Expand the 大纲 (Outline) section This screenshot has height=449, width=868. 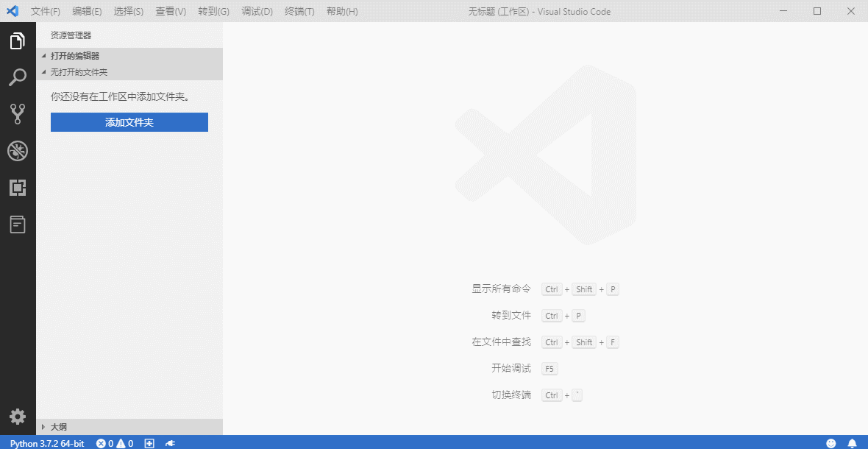pos(58,426)
